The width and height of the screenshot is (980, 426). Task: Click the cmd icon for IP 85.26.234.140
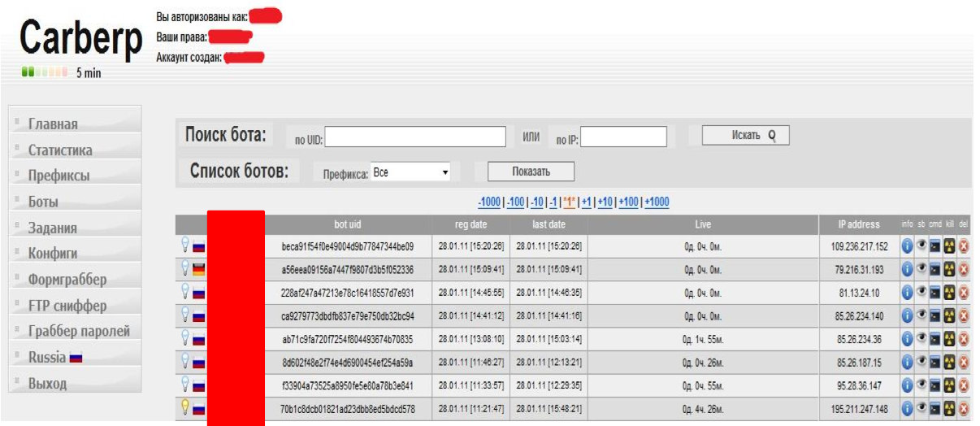936,315
